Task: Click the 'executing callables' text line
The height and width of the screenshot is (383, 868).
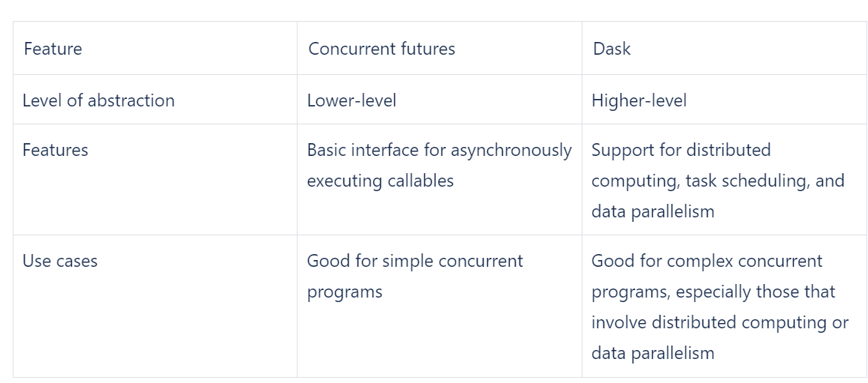Action: point(380,181)
